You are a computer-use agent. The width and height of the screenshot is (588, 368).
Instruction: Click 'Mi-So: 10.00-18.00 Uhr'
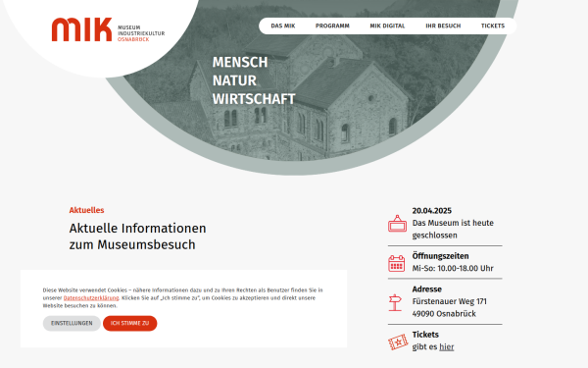tap(453, 269)
